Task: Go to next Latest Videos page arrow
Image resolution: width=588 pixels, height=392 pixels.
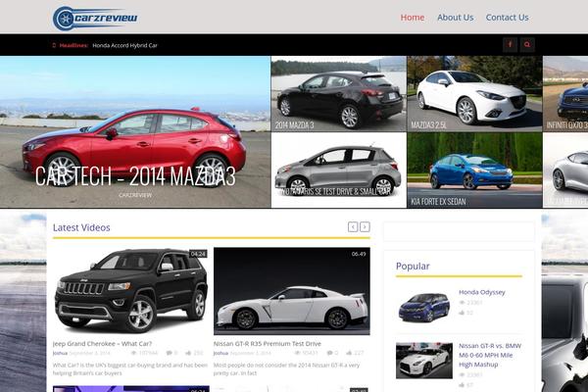Action: click(365, 227)
